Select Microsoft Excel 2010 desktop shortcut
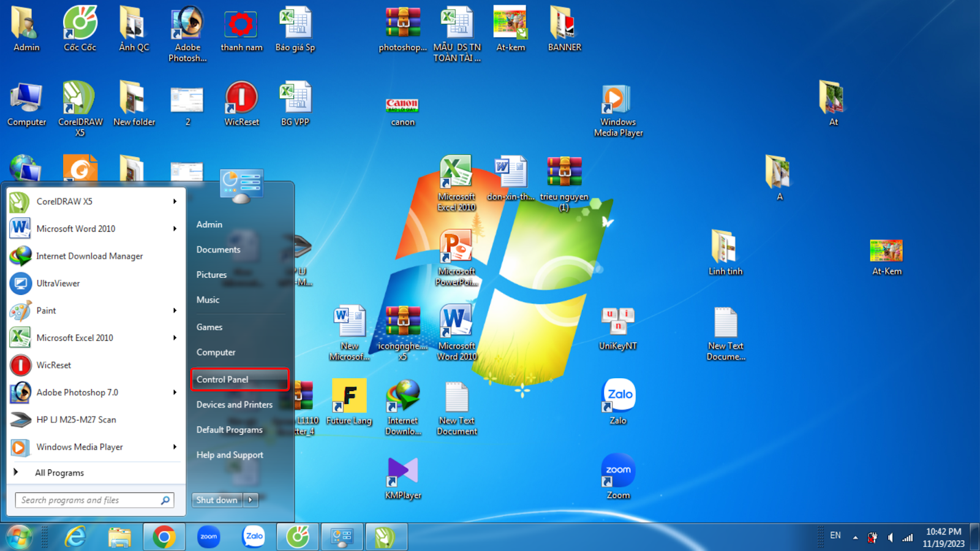The width and height of the screenshot is (980, 551). point(456,184)
